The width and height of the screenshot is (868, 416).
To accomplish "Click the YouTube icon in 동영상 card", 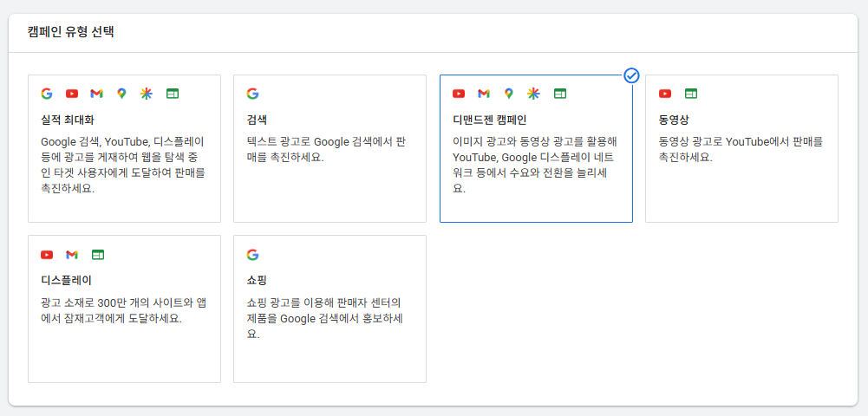I will click(x=665, y=94).
